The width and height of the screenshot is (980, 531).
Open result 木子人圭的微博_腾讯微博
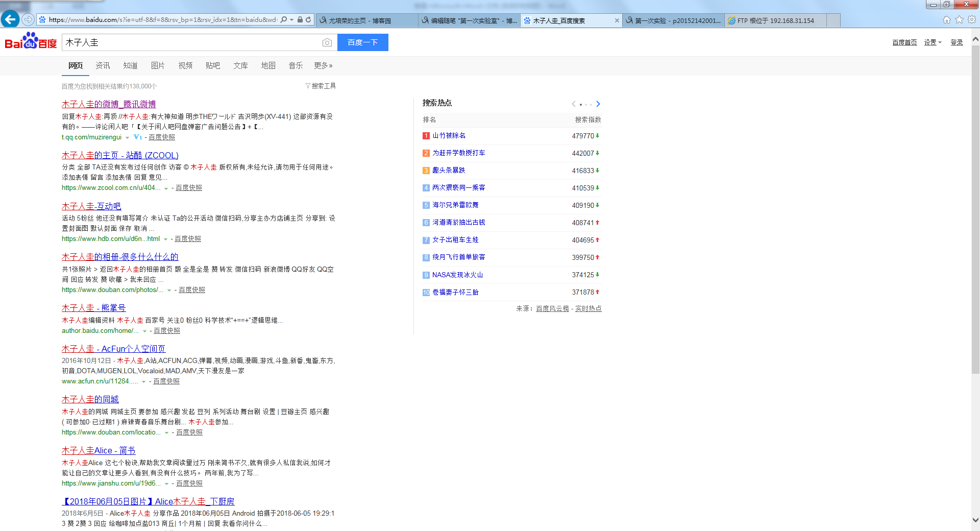point(109,104)
